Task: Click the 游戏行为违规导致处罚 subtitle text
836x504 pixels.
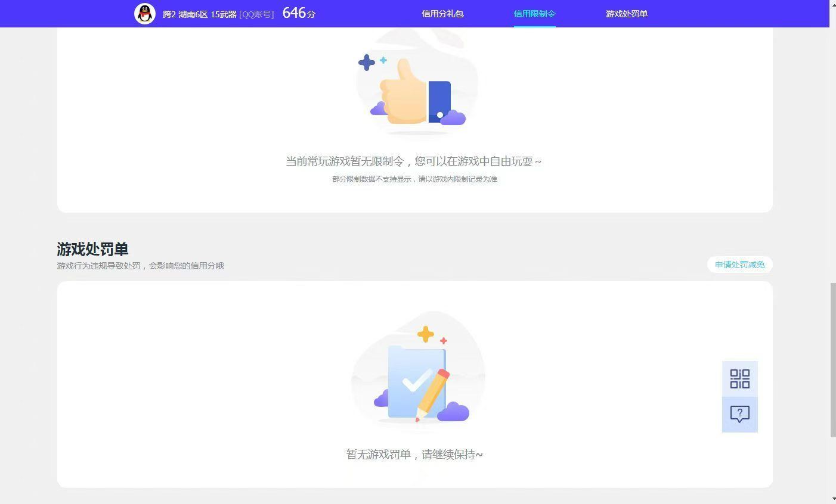Action: (140, 266)
